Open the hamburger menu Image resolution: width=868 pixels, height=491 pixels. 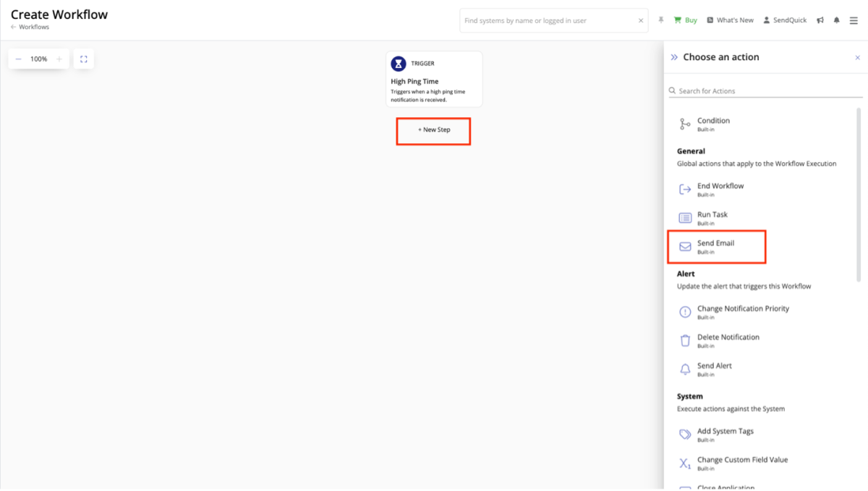(x=854, y=20)
